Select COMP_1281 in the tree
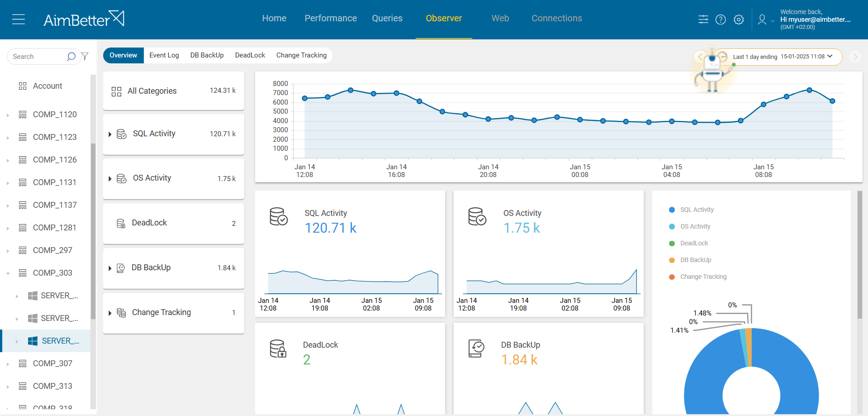This screenshot has height=416, width=868. pyautogui.click(x=54, y=228)
